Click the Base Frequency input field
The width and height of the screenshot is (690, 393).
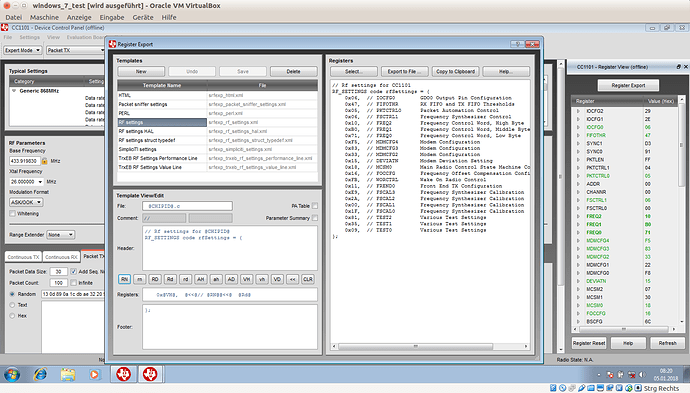pos(25,161)
